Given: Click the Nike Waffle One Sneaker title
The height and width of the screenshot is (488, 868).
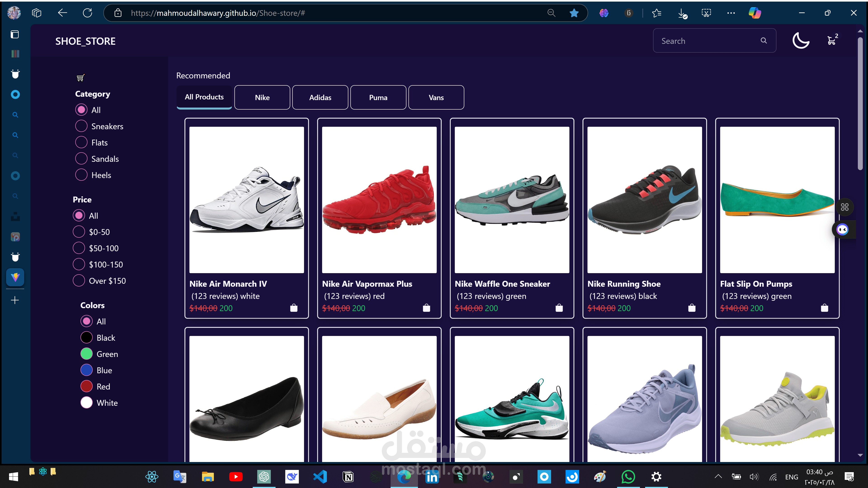Looking at the screenshot, I should click(502, 284).
